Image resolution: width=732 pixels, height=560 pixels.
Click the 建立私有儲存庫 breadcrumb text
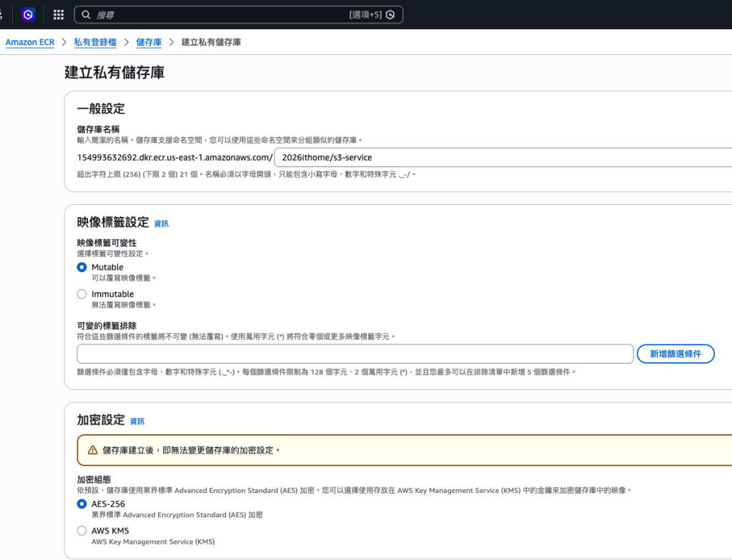(x=211, y=42)
